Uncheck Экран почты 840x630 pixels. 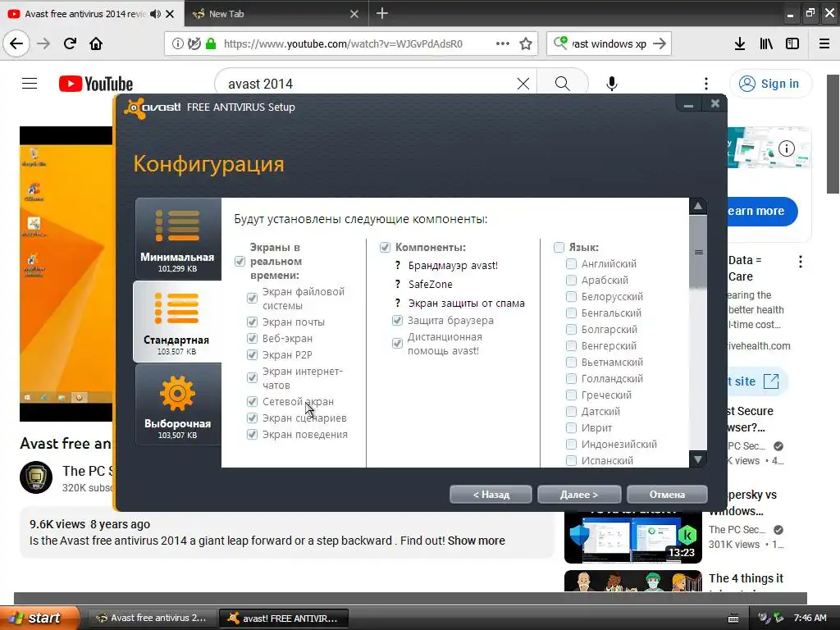(252, 322)
